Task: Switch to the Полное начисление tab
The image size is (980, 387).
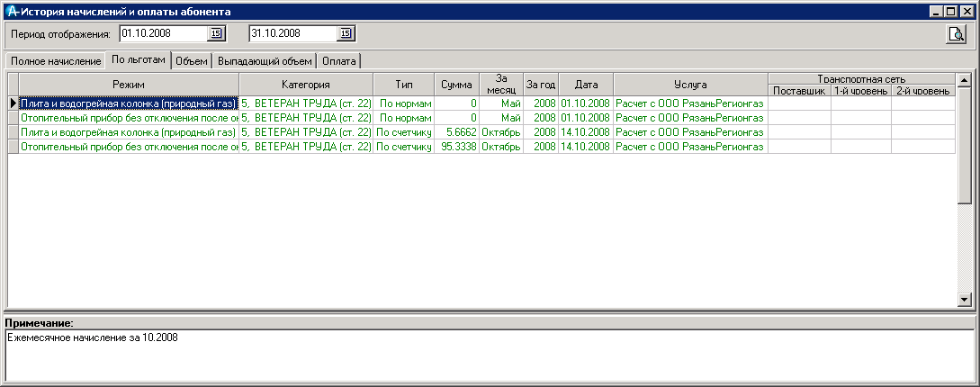Action: [x=55, y=61]
